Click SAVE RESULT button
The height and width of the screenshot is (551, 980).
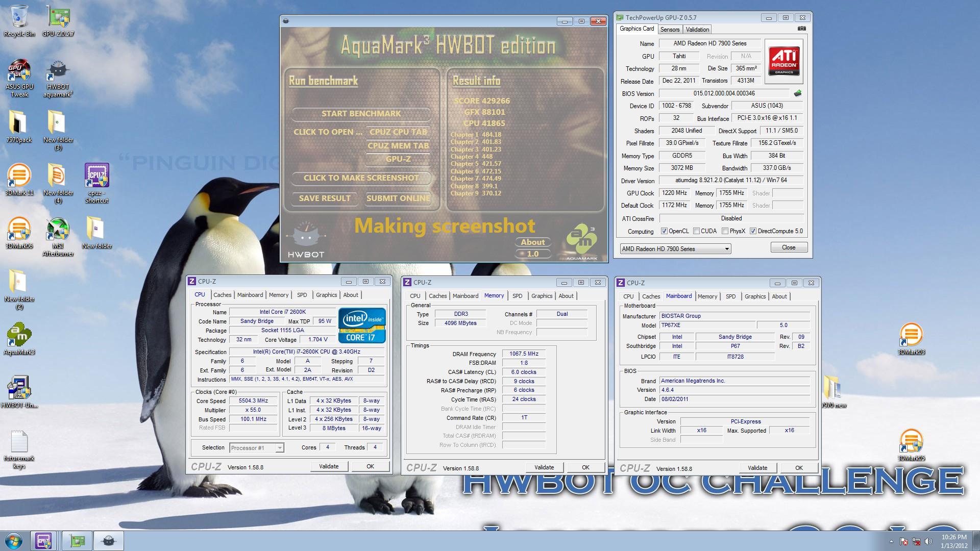[x=325, y=198]
